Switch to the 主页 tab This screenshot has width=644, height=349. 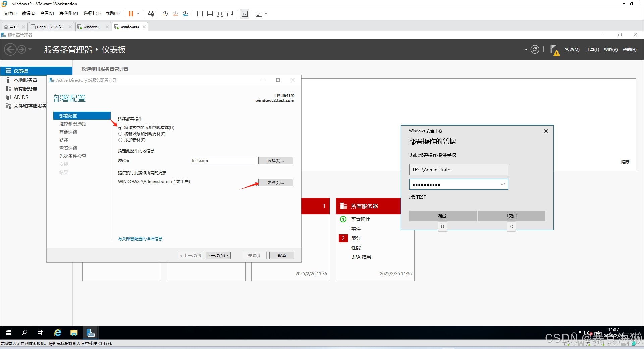[14, 27]
